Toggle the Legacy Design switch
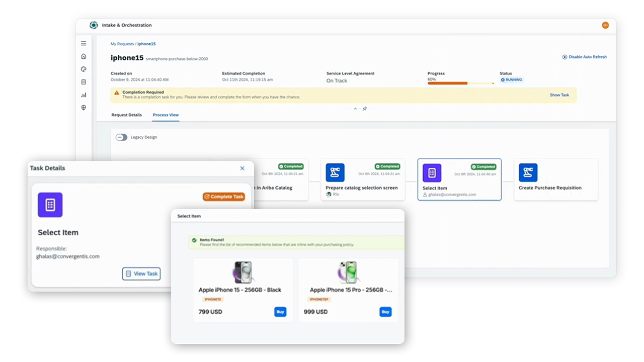 tap(121, 137)
